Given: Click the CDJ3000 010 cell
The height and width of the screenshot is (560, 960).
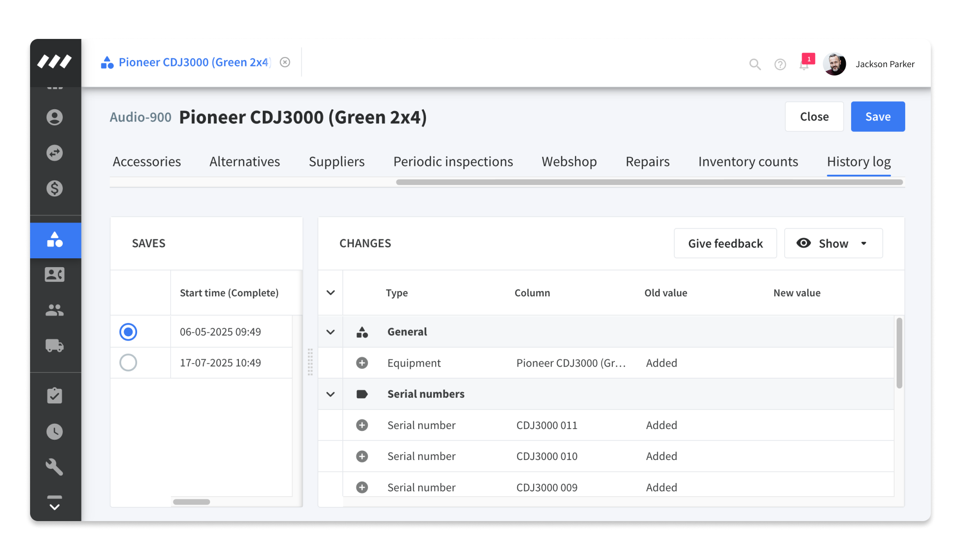Looking at the screenshot, I should point(547,456).
